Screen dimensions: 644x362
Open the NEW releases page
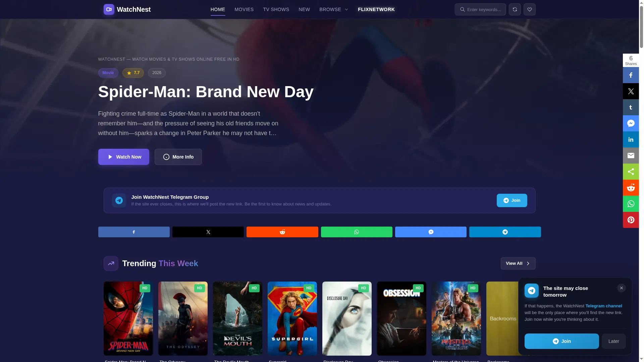click(x=304, y=9)
